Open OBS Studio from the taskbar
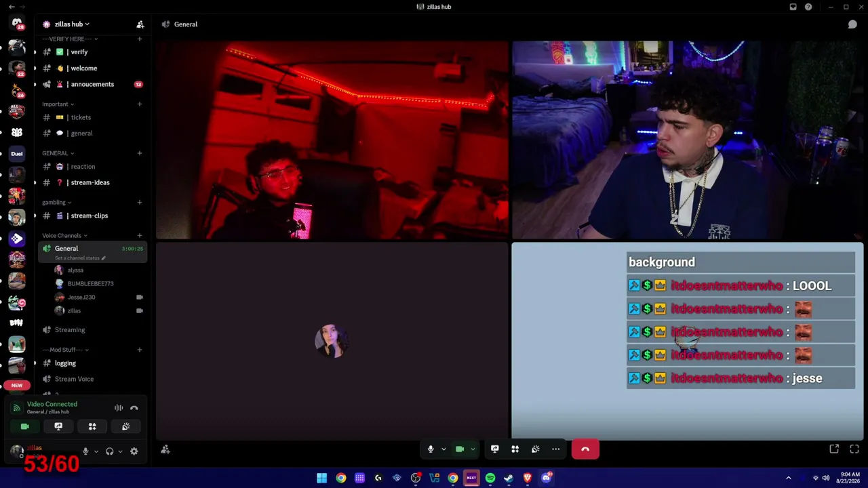The width and height of the screenshot is (868, 488). click(x=416, y=478)
